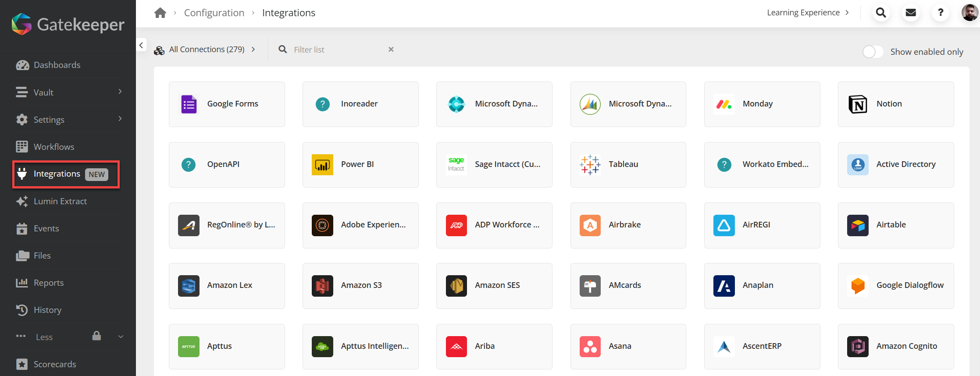Select Integrations in sidebar

(x=66, y=174)
